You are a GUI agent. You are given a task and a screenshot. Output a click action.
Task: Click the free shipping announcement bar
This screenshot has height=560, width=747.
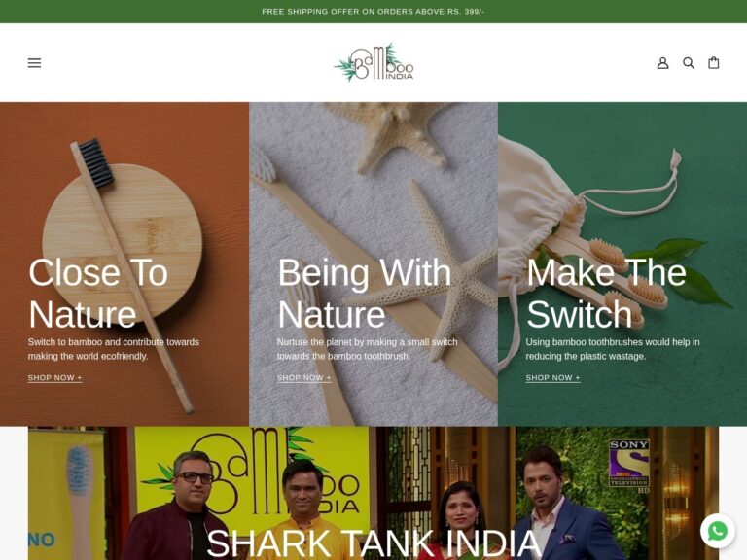[373, 12]
